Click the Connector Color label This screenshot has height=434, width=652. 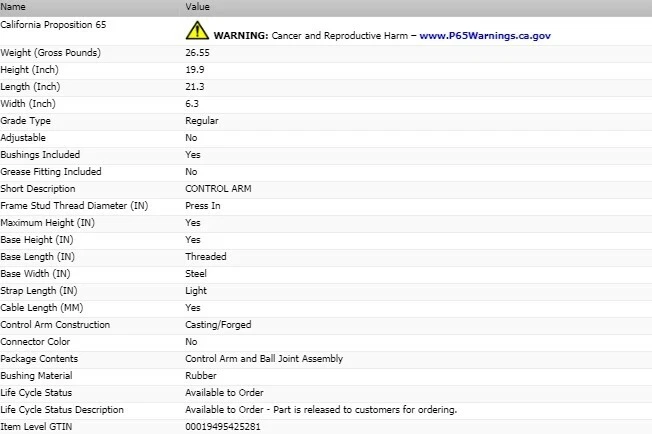coord(35,342)
